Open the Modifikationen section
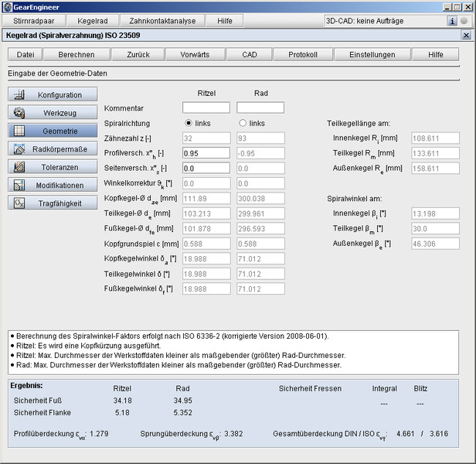The height and width of the screenshot is (464, 476). tap(53, 185)
